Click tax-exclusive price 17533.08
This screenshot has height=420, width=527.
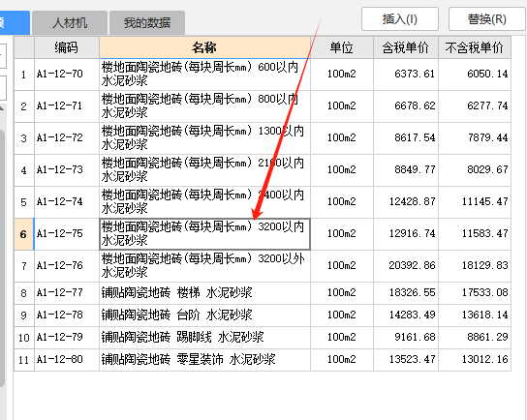click(x=475, y=293)
